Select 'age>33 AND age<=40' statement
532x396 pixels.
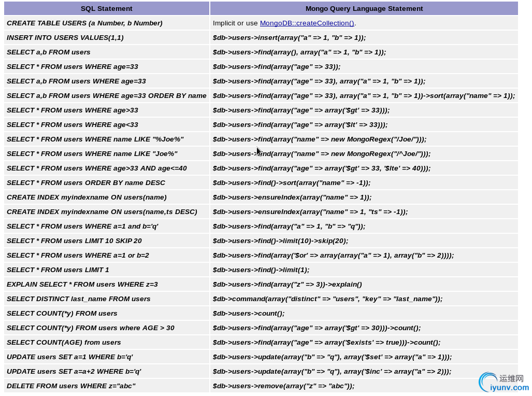pyautogui.click(x=107, y=168)
